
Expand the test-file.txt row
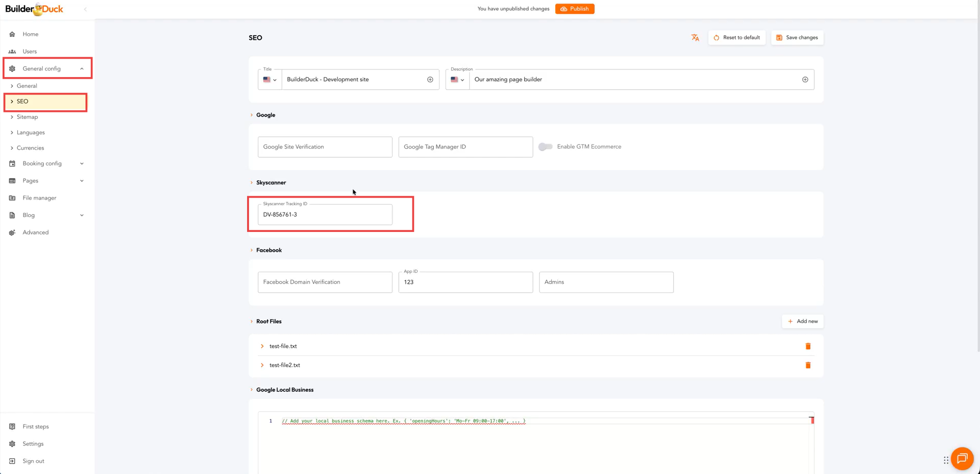(x=262, y=346)
